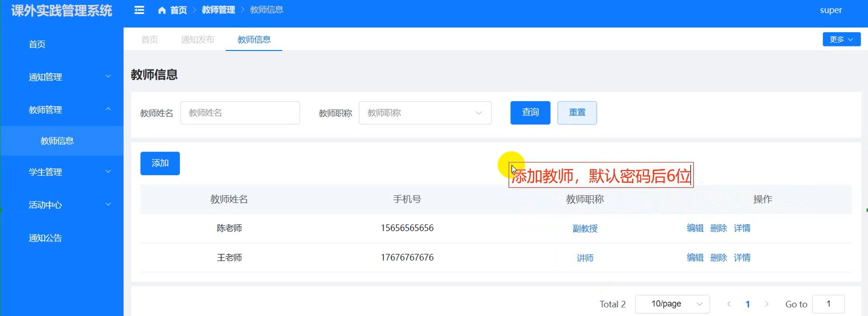
Task: Switch to the 首页 tab
Action: pyautogui.click(x=150, y=40)
